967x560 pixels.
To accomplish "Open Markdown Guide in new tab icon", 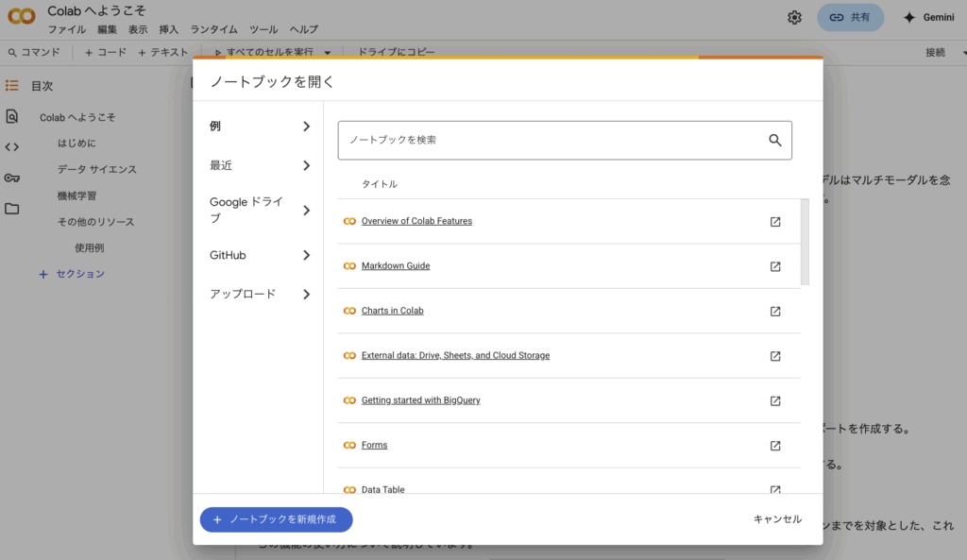I will click(775, 266).
